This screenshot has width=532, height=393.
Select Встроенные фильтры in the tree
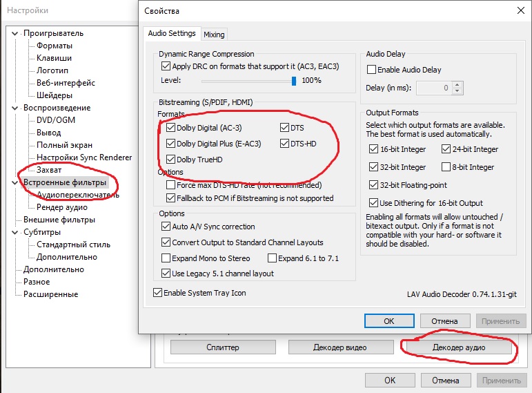point(65,182)
